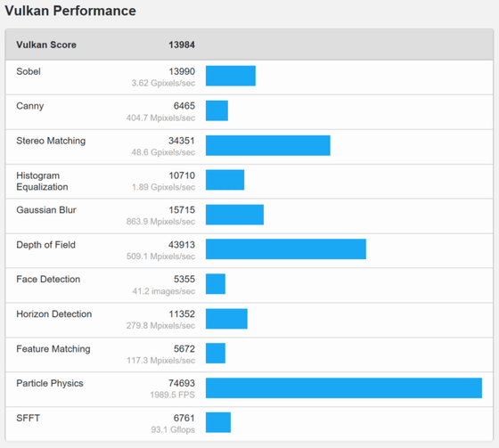Select the Histogram Equalization label
Image resolution: width=499 pixels, height=448 pixels.
pyautogui.click(x=42, y=182)
